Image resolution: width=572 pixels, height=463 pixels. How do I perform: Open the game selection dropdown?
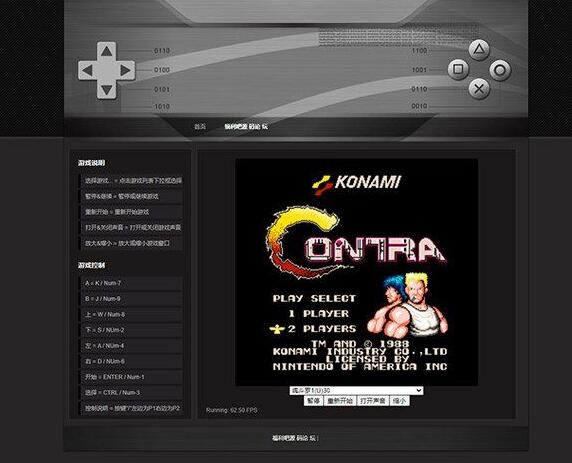click(x=356, y=390)
